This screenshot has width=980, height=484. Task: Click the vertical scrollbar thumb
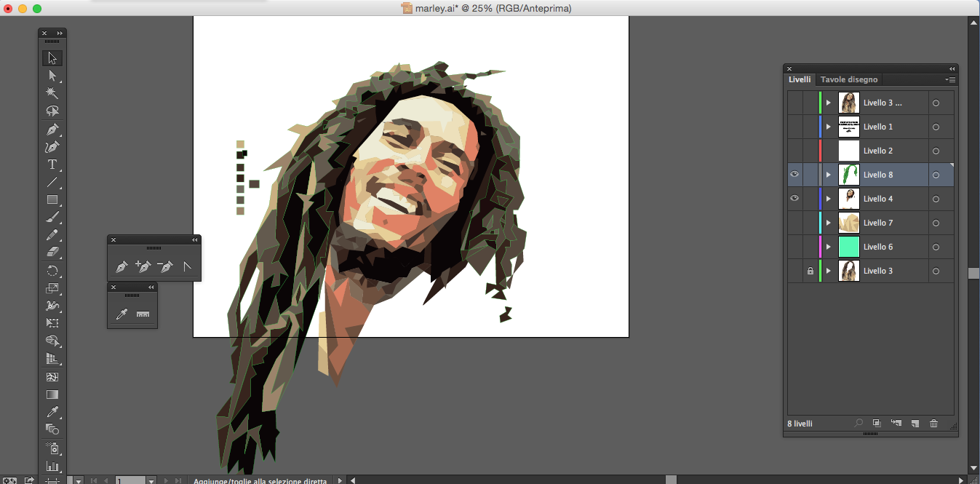(x=973, y=273)
